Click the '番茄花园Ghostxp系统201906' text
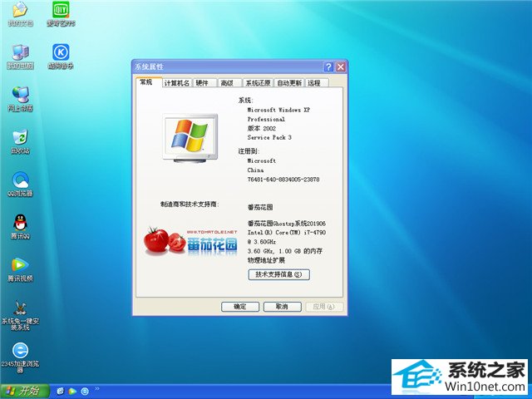532x399 pixels. [287, 224]
